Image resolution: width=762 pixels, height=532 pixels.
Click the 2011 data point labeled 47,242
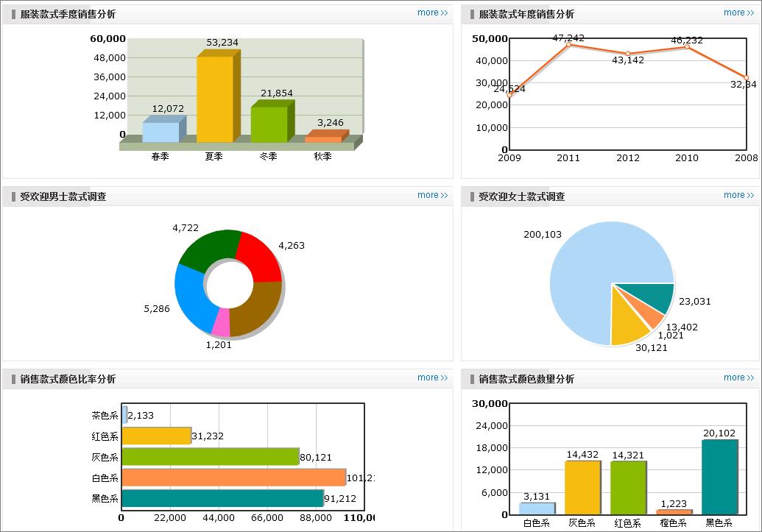click(x=568, y=46)
